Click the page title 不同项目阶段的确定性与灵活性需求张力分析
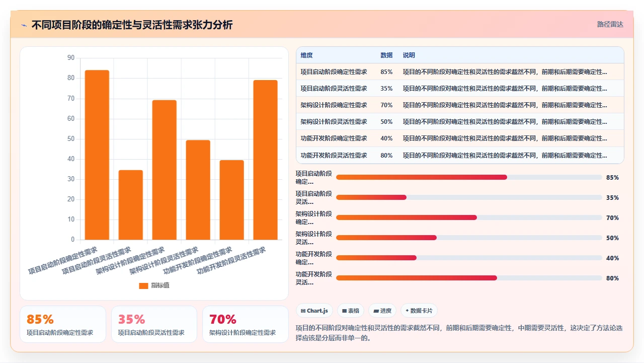The image size is (644, 363). [132, 25]
